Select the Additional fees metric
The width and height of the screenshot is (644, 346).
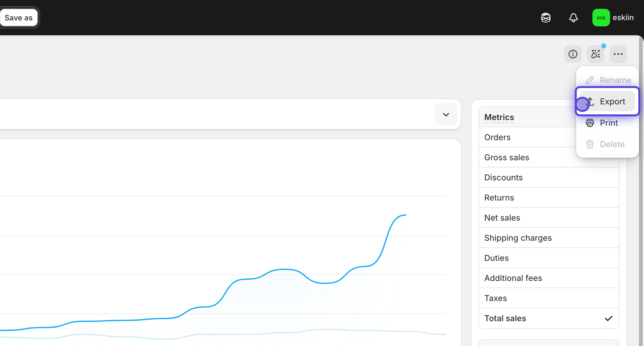tap(549, 278)
